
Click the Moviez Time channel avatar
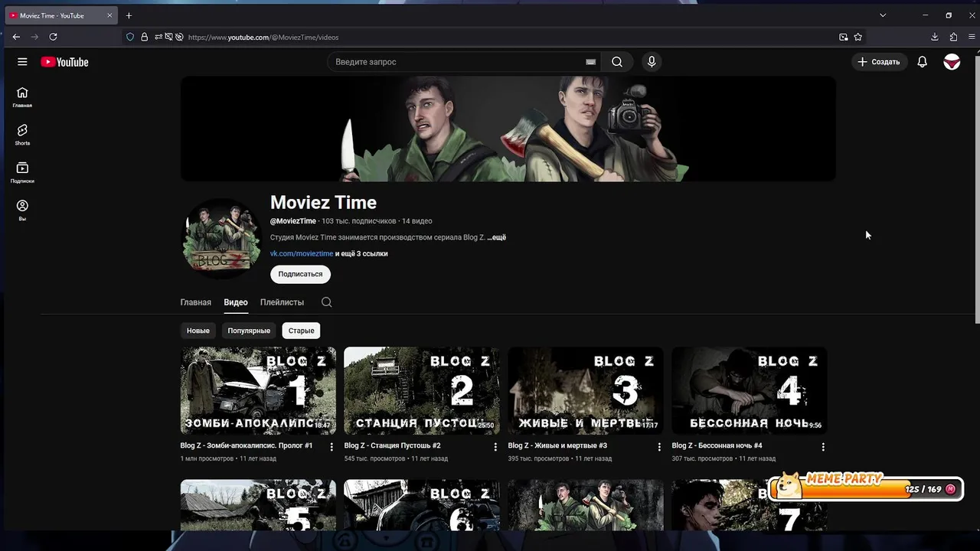tap(221, 238)
